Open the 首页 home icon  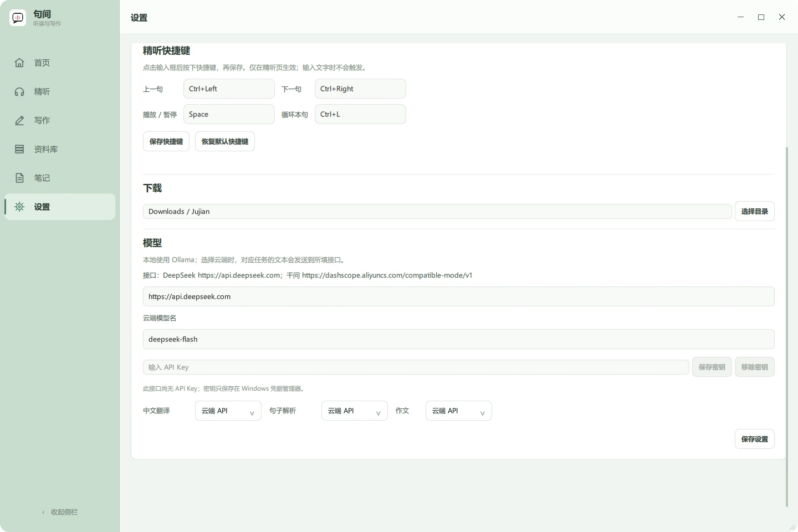[19, 63]
